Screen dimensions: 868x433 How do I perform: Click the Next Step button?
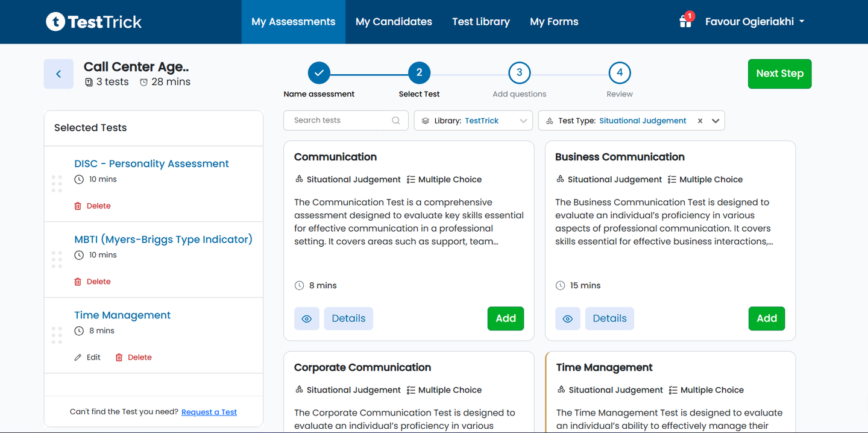779,74
